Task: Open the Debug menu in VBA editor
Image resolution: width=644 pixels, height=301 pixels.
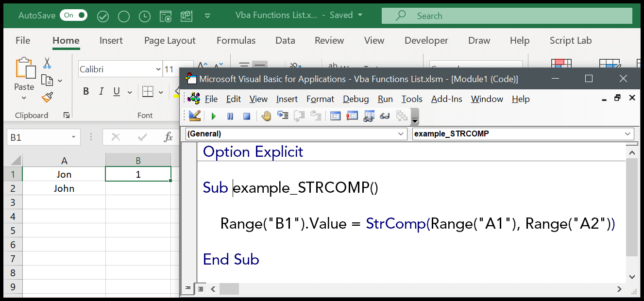Action: pyautogui.click(x=356, y=99)
